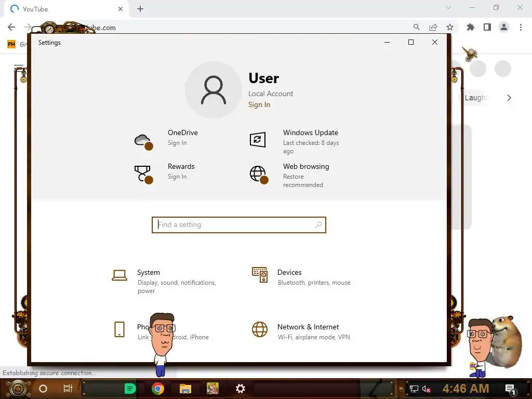Click Sign In under Local Account
Screen dimensions: 532x399
(259, 104)
